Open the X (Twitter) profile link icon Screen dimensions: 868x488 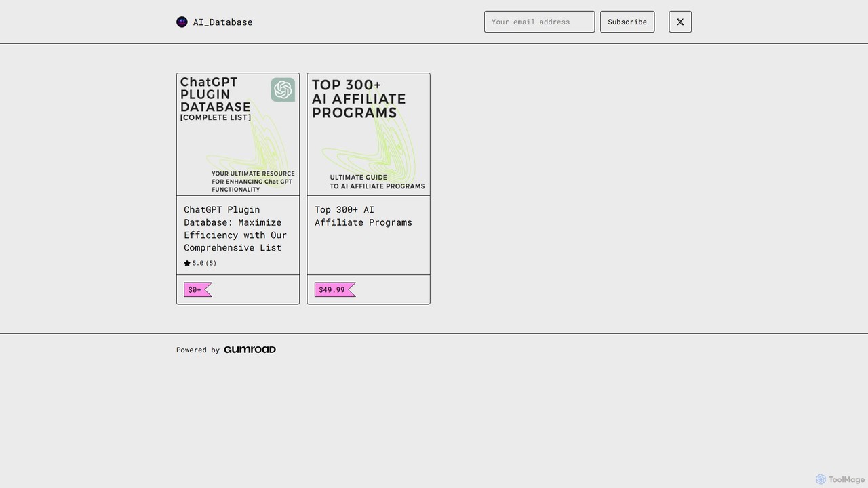click(x=680, y=22)
